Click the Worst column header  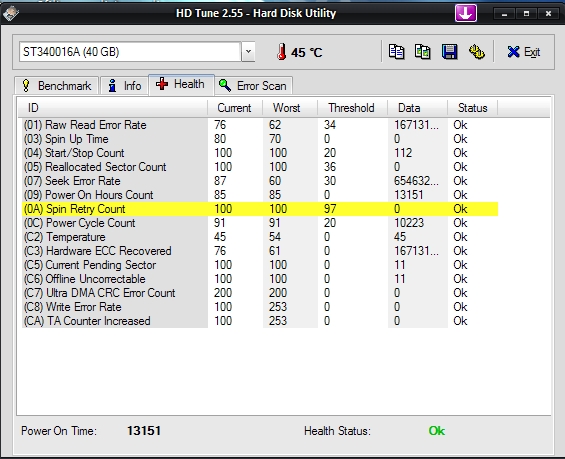point(290,108)
